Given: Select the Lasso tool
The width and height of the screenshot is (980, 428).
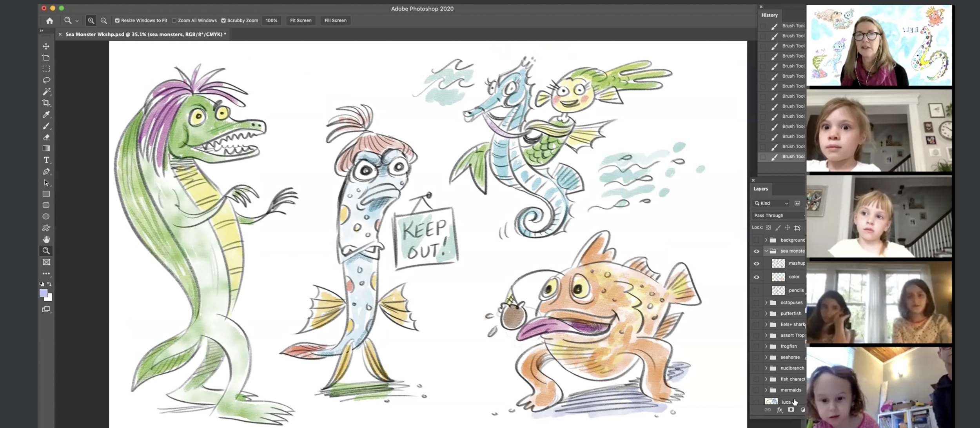Looking at the screenshot, I should tap(46, 80).
